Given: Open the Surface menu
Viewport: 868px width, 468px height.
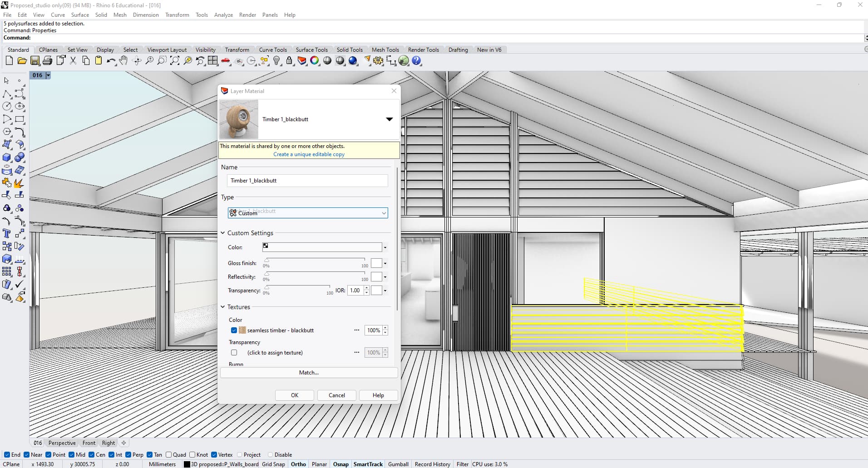Looking at the screenshot, I should (x=80, y=15).
